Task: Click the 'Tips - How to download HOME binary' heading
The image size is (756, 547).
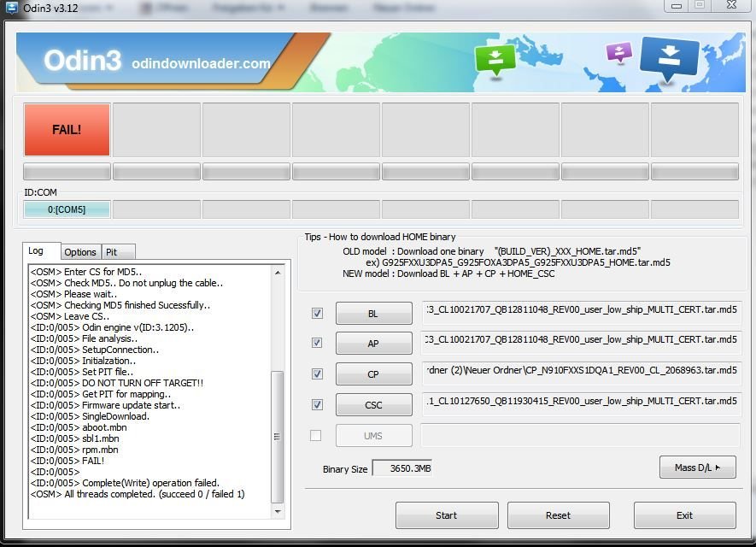Action: tap(380, 237)
